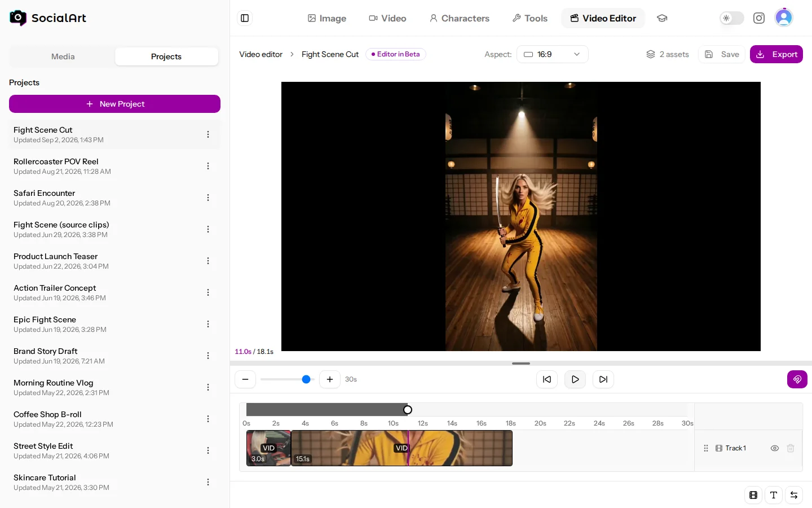This screenshot has height=508, width=812.
Task: Open options for Morning Routine Vlog
Action: (x=208, y=387)
